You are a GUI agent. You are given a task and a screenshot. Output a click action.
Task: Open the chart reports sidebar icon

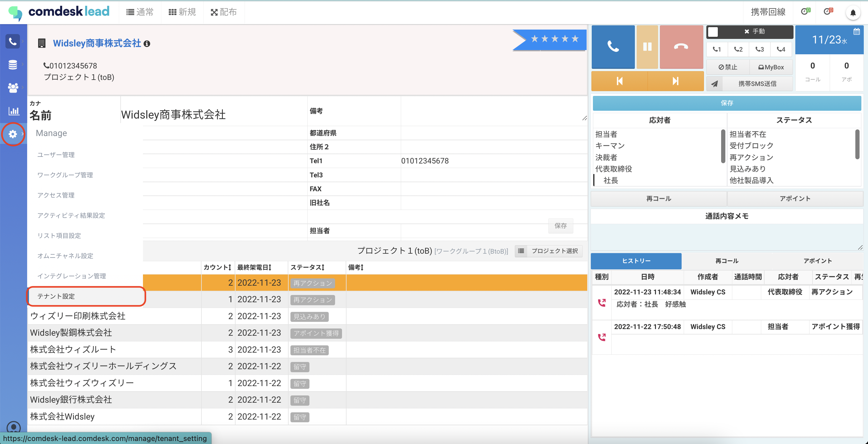(14, 111)
